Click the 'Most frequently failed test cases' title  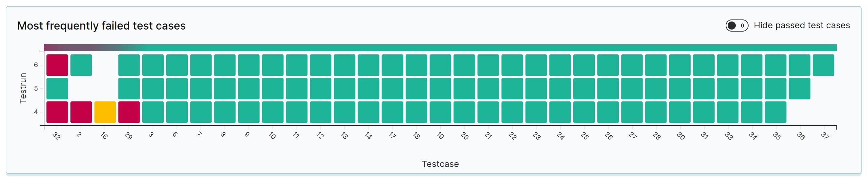(101, 26)
